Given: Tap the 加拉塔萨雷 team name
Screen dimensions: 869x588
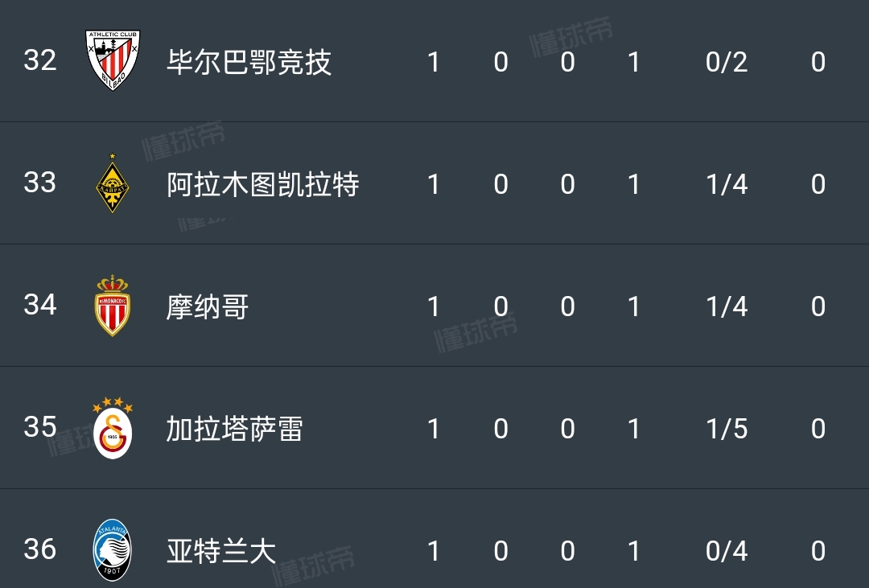Looking at the screenshot, I should click(x=234, y=429).
